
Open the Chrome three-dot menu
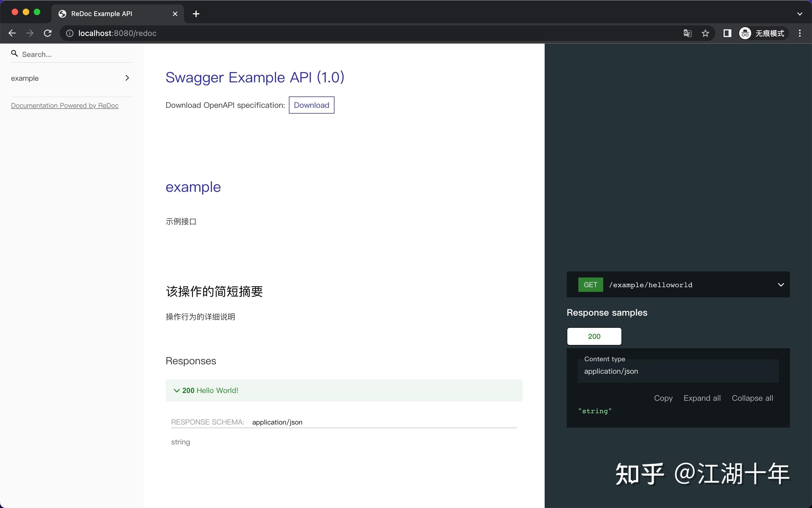tap(800, 33)
